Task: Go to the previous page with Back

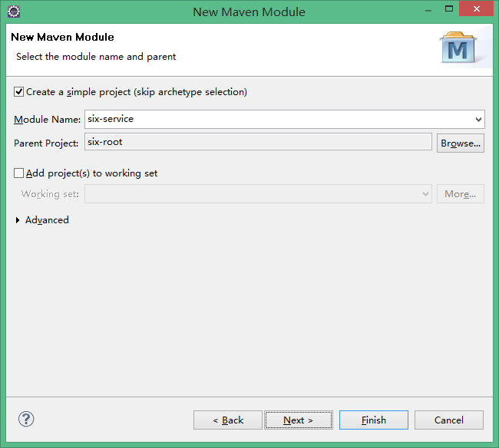Action: pyautogui.click(x=228, y=420)
